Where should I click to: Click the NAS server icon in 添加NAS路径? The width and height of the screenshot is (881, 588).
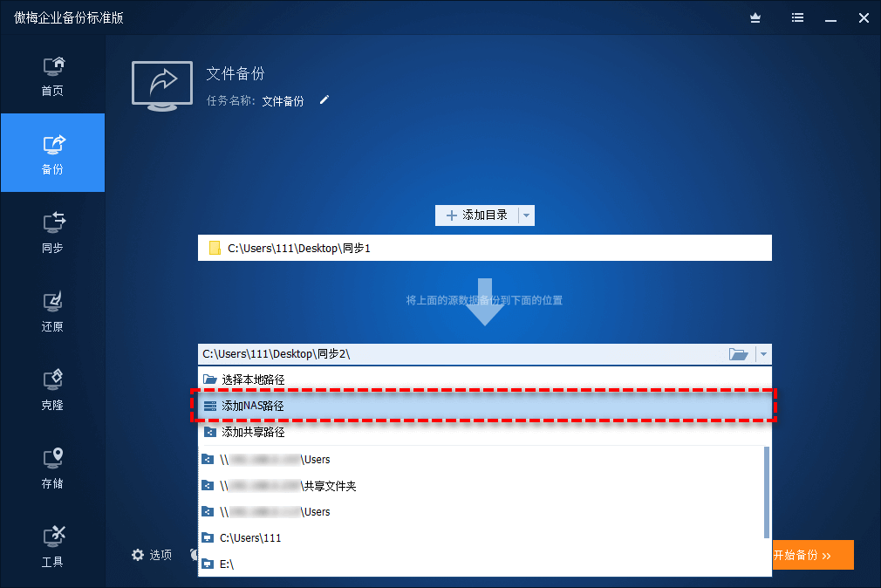[210, 406]
